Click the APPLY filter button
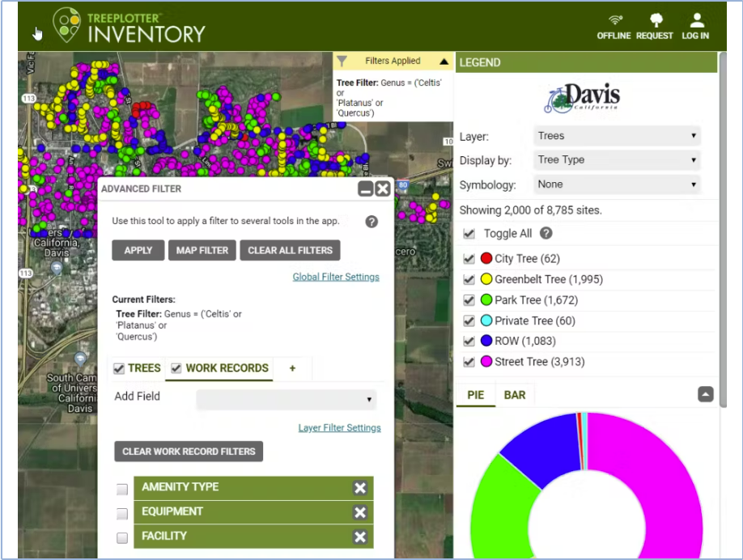The image size is (743, 560). click(x=137, y=250)
